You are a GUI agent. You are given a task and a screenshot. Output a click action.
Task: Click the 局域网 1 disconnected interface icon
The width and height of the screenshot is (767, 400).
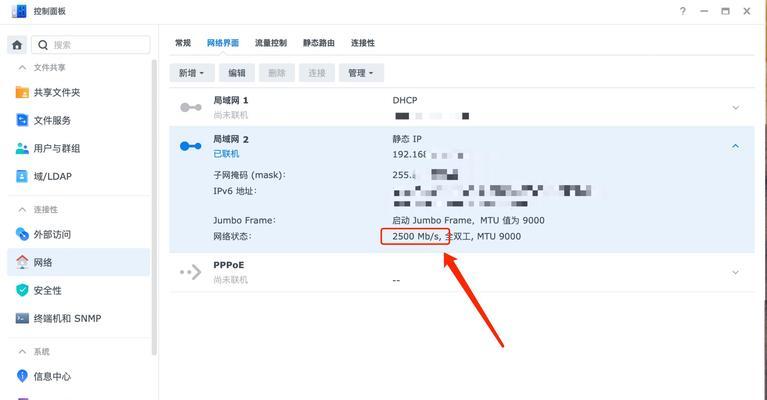191,107
